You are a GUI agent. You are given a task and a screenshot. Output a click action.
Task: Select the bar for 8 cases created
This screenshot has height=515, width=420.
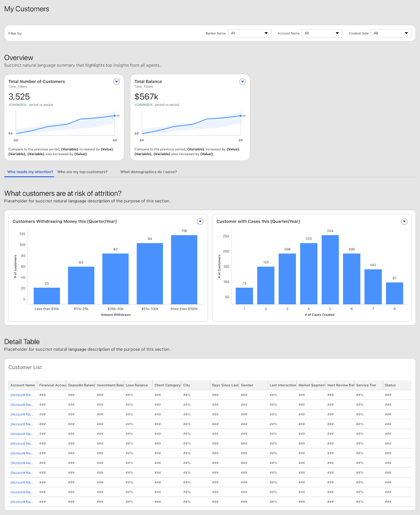pos(394,293)
